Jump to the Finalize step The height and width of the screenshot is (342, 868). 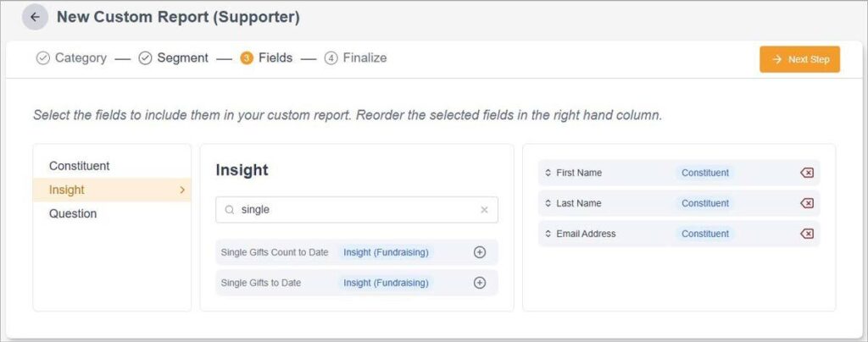[x=355, y=58]
